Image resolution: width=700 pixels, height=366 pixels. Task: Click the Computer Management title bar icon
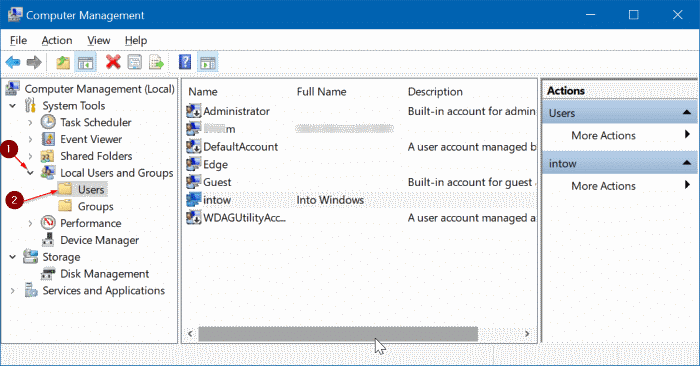click(x=15, y=15)
